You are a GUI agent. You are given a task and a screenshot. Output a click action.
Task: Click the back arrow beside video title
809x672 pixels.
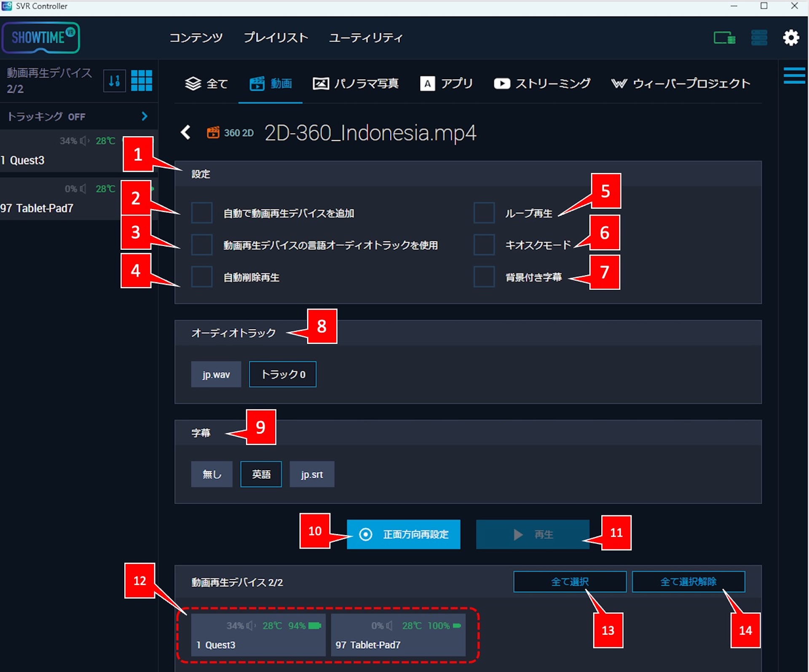point(185,132)
